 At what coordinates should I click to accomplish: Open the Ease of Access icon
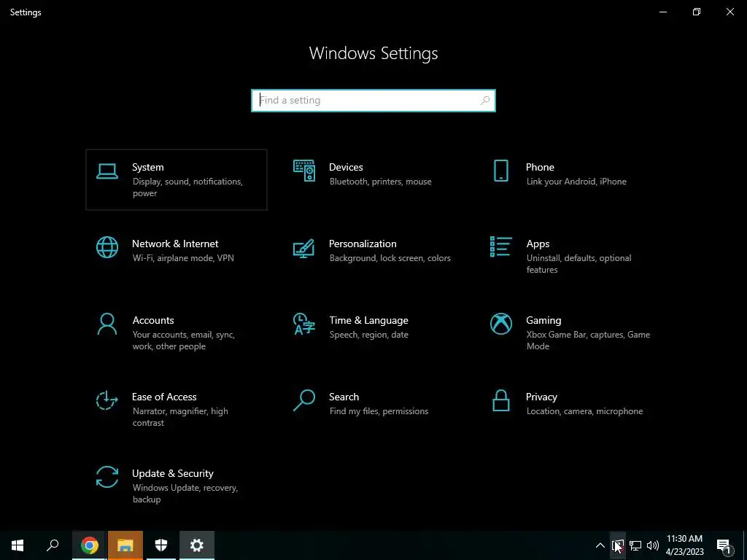[x=107, y=400]
